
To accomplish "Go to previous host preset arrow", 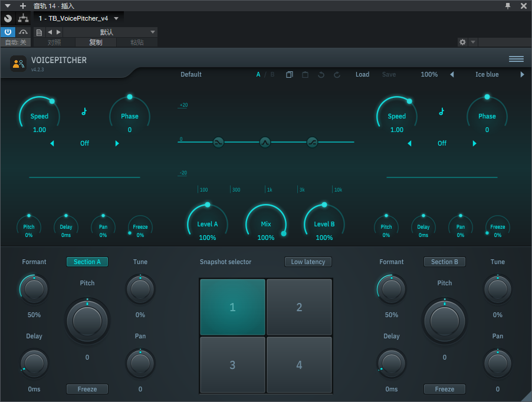I will [50, 32].
